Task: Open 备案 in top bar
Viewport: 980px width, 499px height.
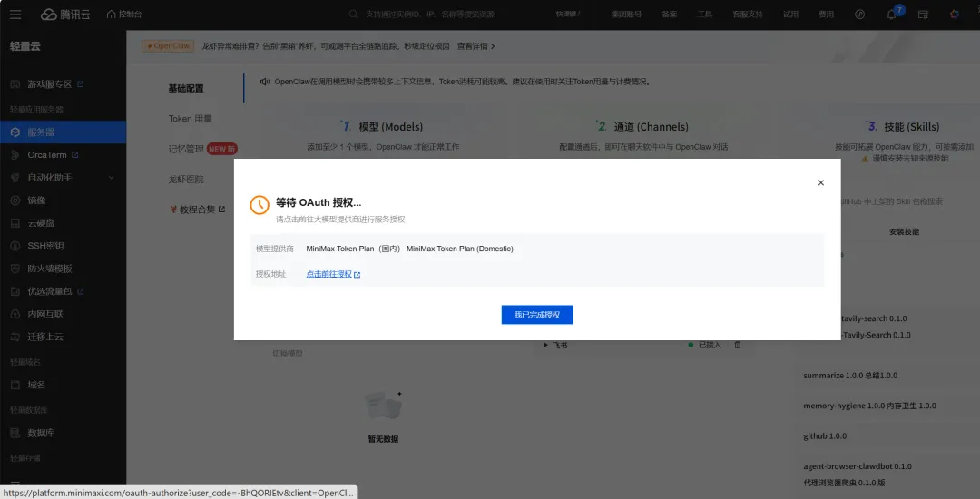Action: 670,15
